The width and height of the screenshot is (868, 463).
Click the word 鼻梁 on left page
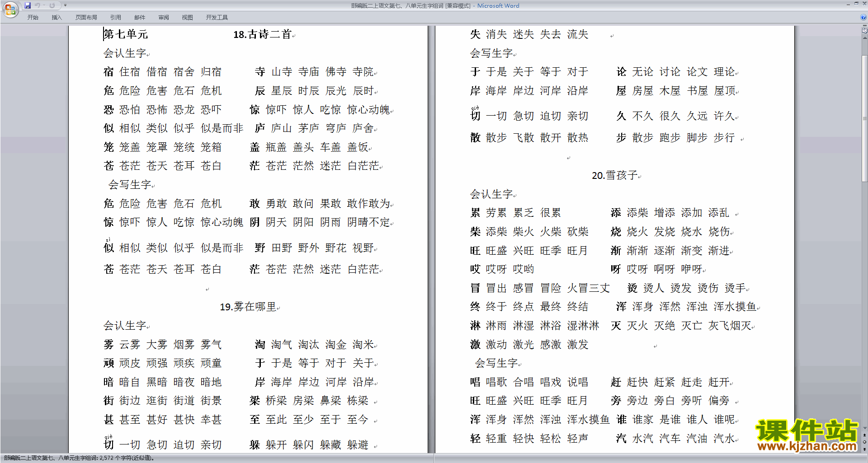click(330, 401)
